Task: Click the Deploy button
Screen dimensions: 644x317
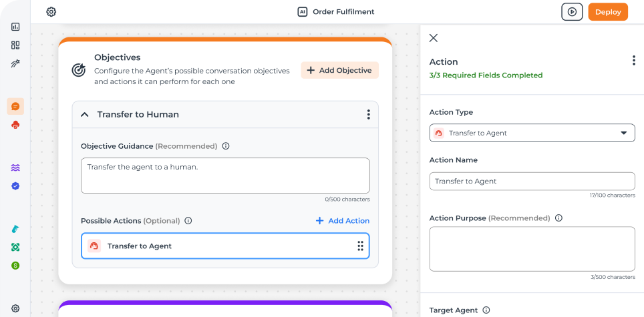Action: tap(608, 12)
